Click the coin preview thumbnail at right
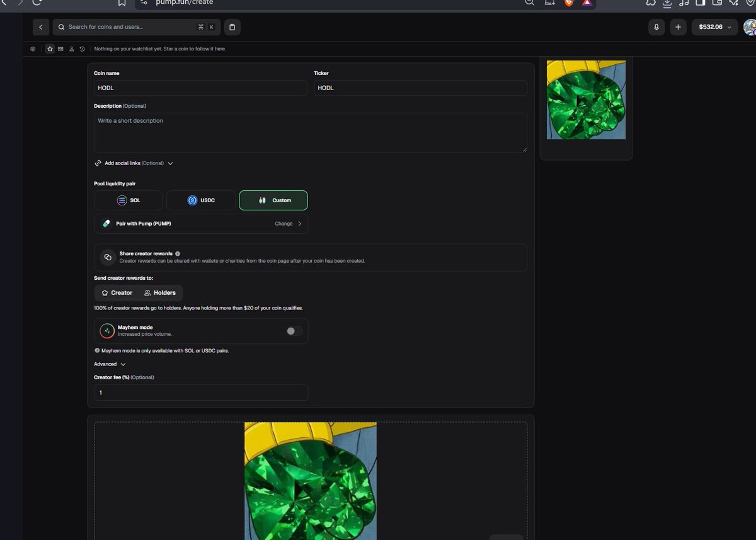This screenshot has height=540, width=756. (x=586, y=100)
